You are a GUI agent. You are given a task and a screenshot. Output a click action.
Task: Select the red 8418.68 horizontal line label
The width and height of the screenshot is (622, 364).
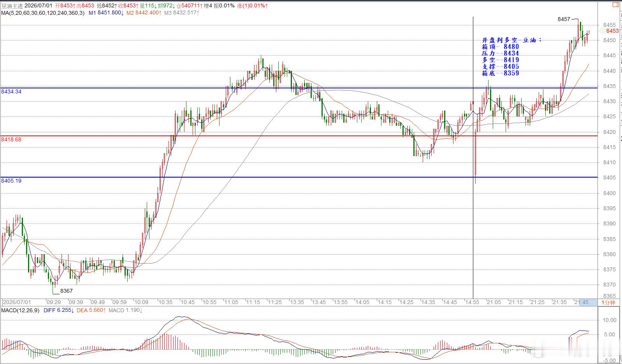click(11, 139)
